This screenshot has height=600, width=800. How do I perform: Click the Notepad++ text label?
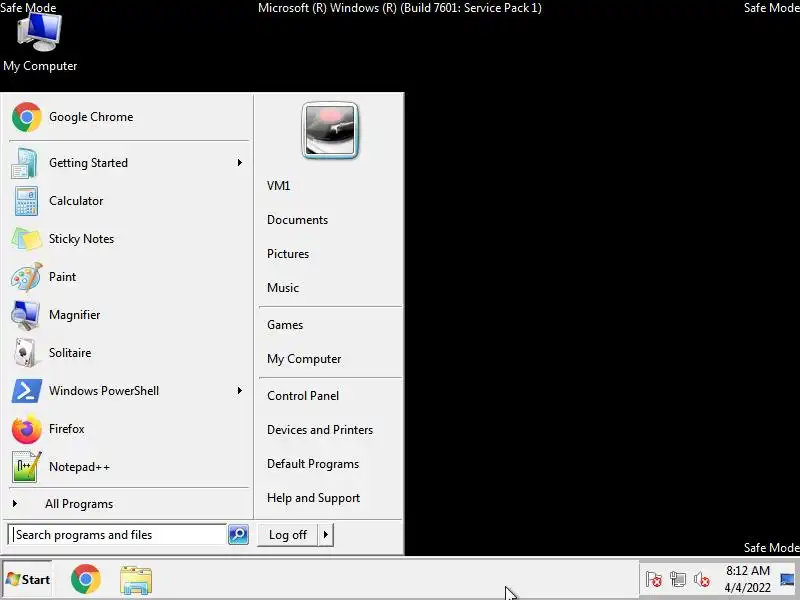[x=79, y=467]
